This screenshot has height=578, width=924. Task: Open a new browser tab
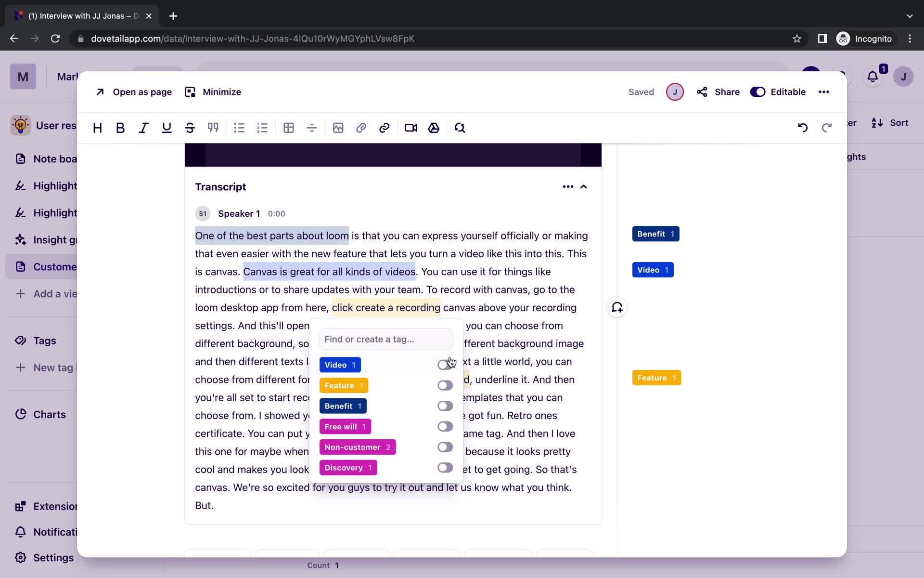(173, 16)
